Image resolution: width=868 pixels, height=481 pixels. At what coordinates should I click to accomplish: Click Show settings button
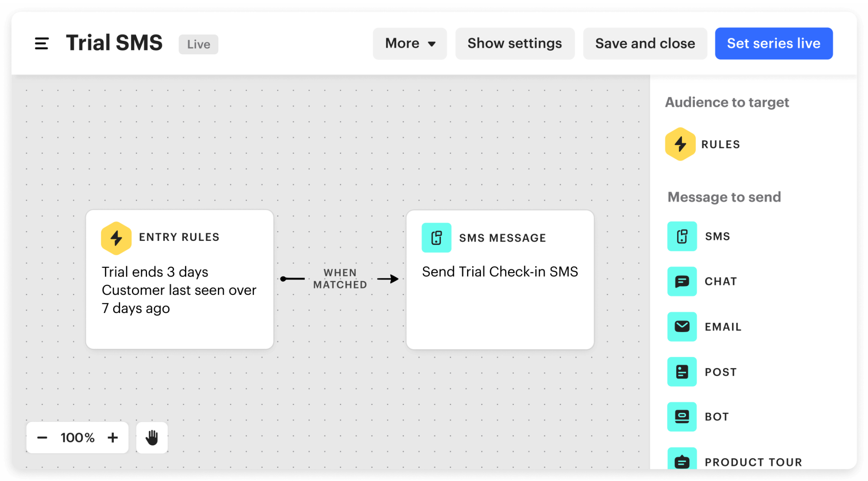(515, 43)
